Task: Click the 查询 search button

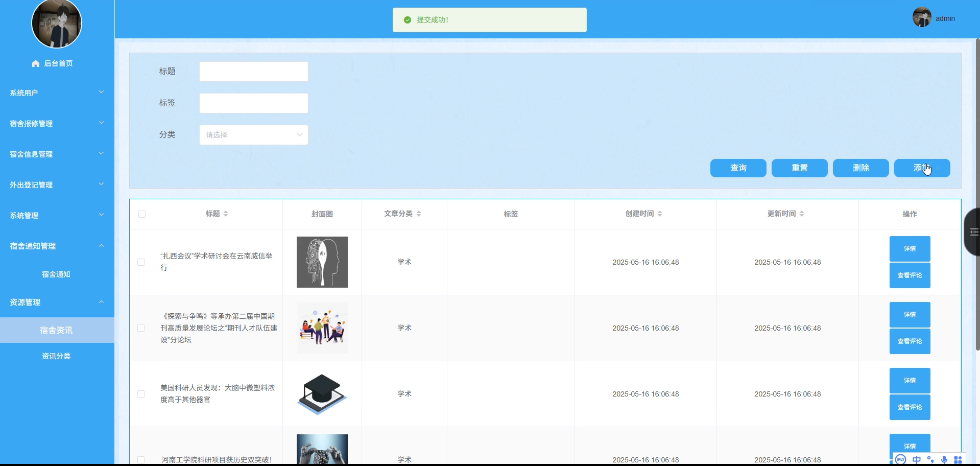Action: pyautogui.click(x=738, y=168)
